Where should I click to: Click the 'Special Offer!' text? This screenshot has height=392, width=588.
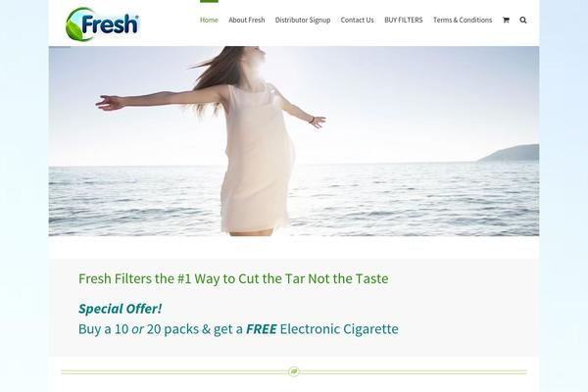120,309
